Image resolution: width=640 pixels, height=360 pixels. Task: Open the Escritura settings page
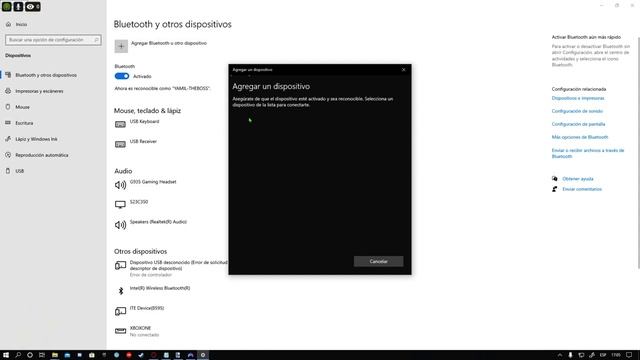tap(24, 123)
